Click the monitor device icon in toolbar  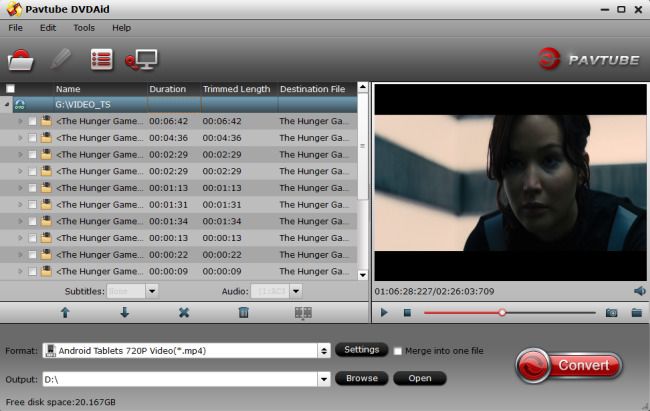[141, 60]
